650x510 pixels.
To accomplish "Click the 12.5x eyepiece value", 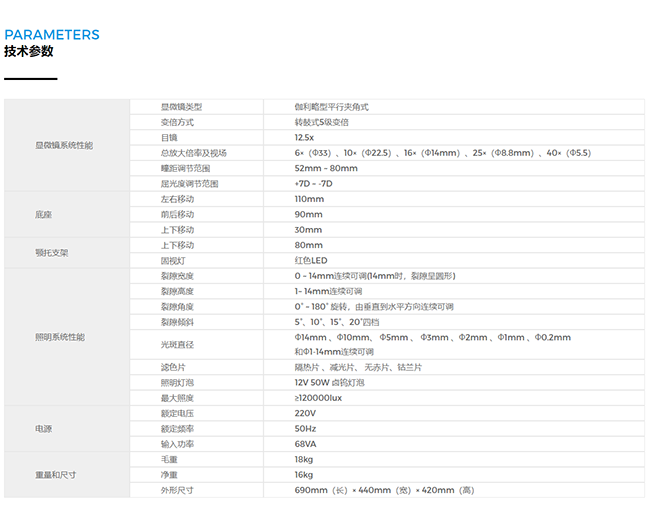I will point(305,137).
